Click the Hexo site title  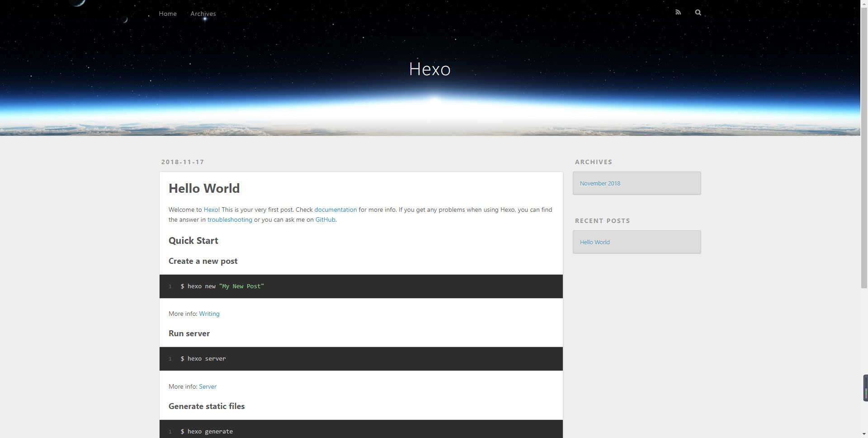tap(430, 69)
